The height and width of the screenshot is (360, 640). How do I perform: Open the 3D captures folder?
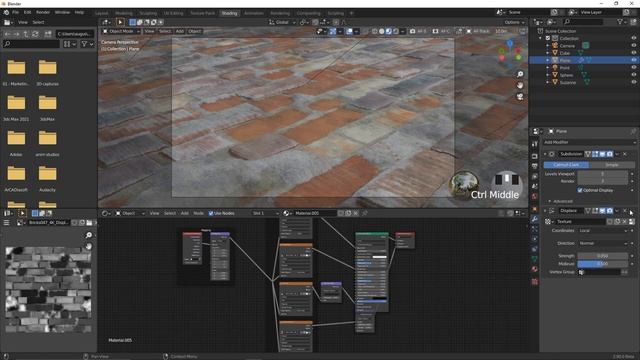point(47,72)
